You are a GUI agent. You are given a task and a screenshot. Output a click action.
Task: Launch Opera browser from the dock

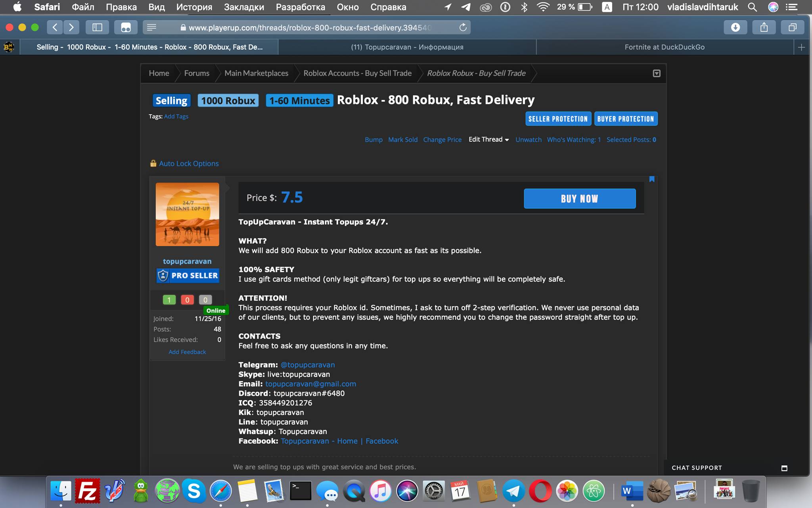coord(540,491)
